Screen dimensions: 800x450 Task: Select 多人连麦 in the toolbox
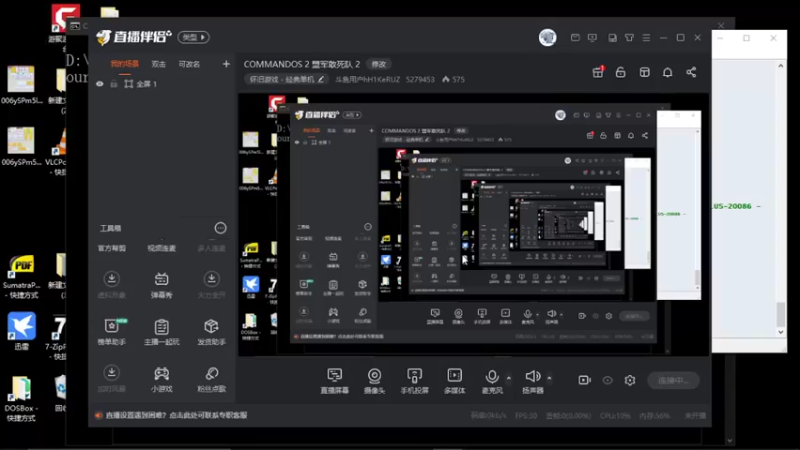211,248
